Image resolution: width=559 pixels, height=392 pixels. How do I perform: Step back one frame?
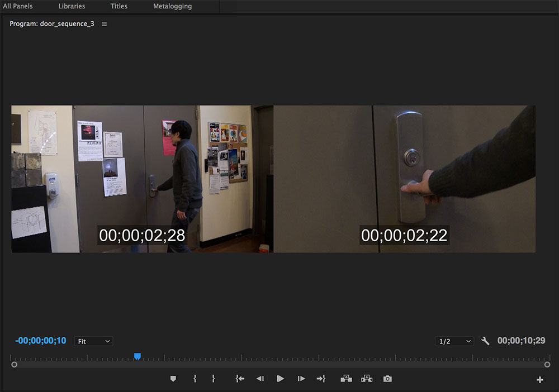point(260,379)
